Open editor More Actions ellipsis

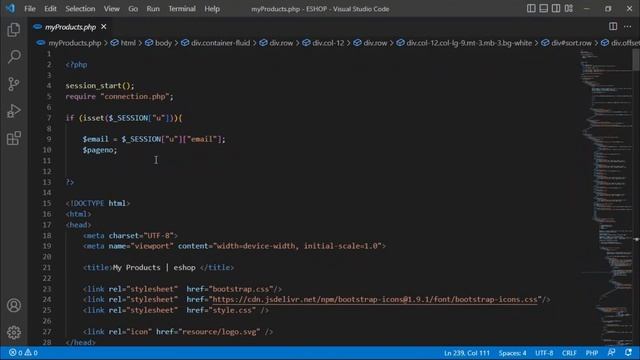[627, 27]
